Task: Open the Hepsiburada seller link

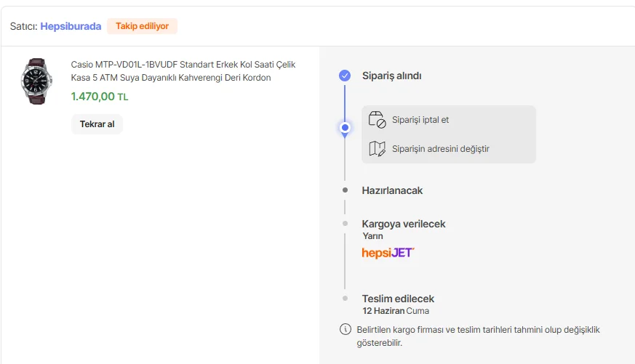Action: [x=71, y=26]
